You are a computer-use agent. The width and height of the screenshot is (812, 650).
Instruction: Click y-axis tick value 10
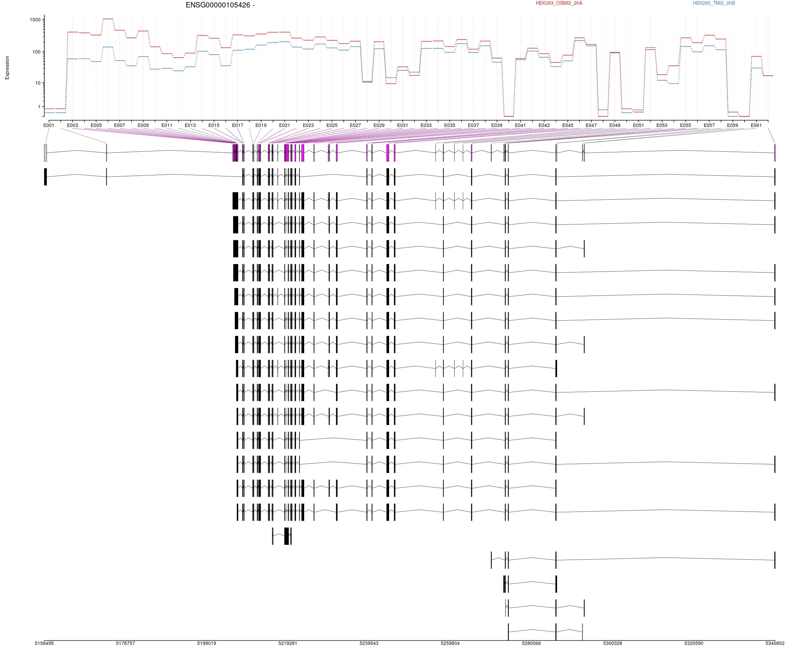38,83
